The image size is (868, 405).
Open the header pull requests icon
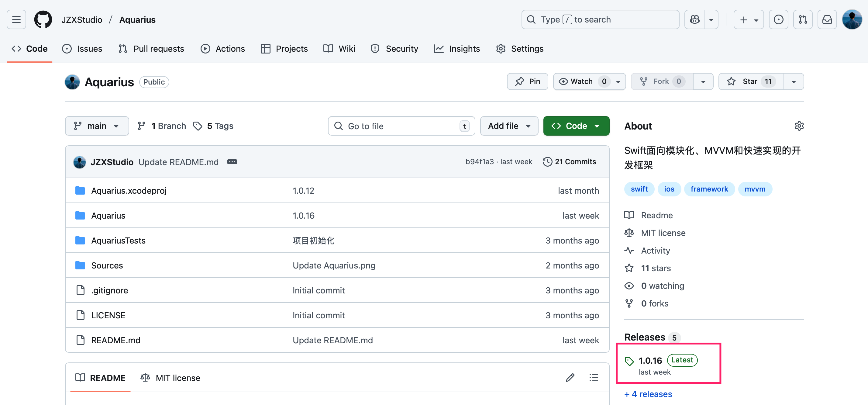(x=803, y=19)
